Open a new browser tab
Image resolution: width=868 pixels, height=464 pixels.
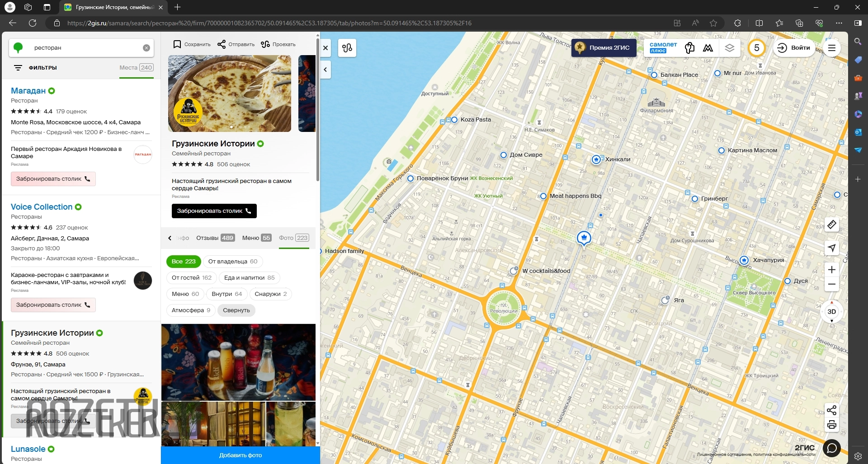[x=178, y=7]
